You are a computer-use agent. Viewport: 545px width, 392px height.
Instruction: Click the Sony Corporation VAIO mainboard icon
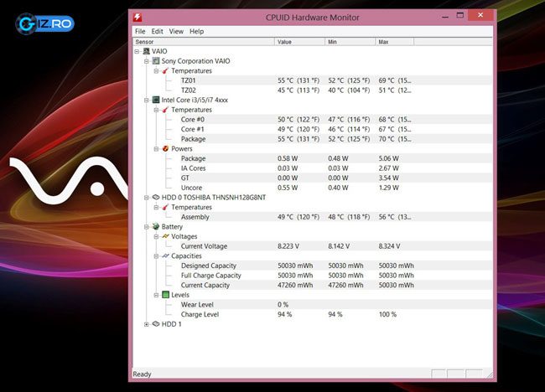[156, 61]
